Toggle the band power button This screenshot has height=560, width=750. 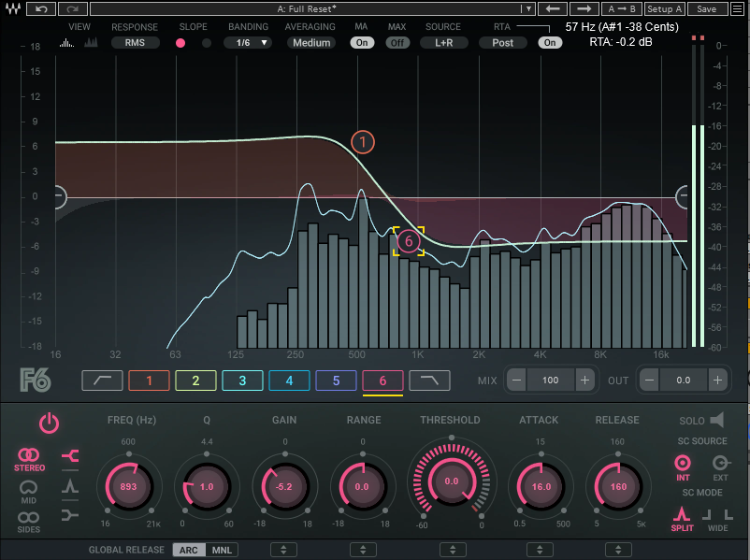tap(49, 424)
